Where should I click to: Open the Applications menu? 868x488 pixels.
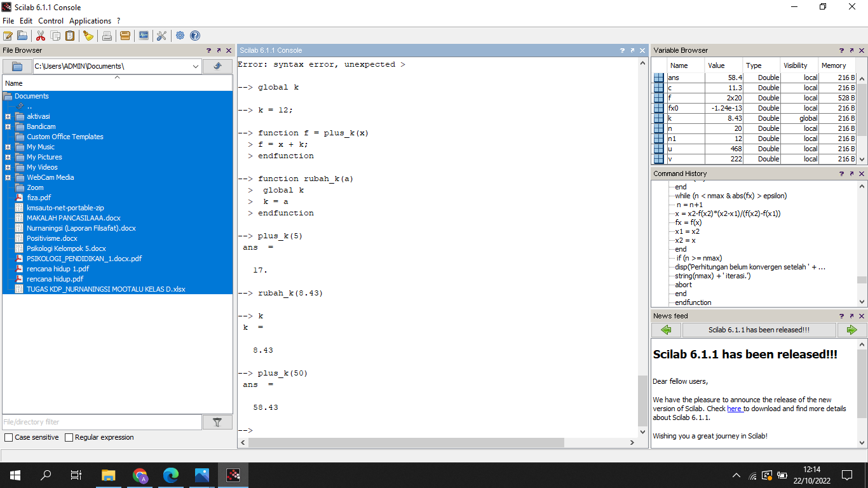90,21
